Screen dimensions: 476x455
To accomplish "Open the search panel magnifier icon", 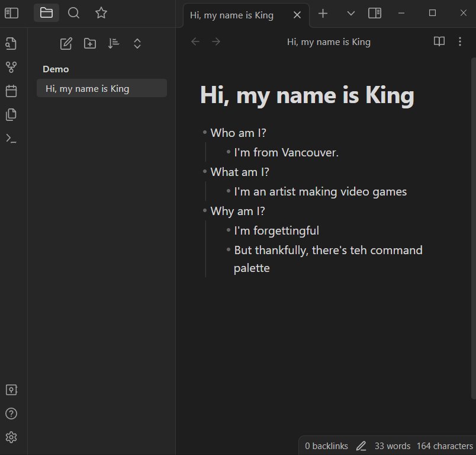I will pos(73,13).
